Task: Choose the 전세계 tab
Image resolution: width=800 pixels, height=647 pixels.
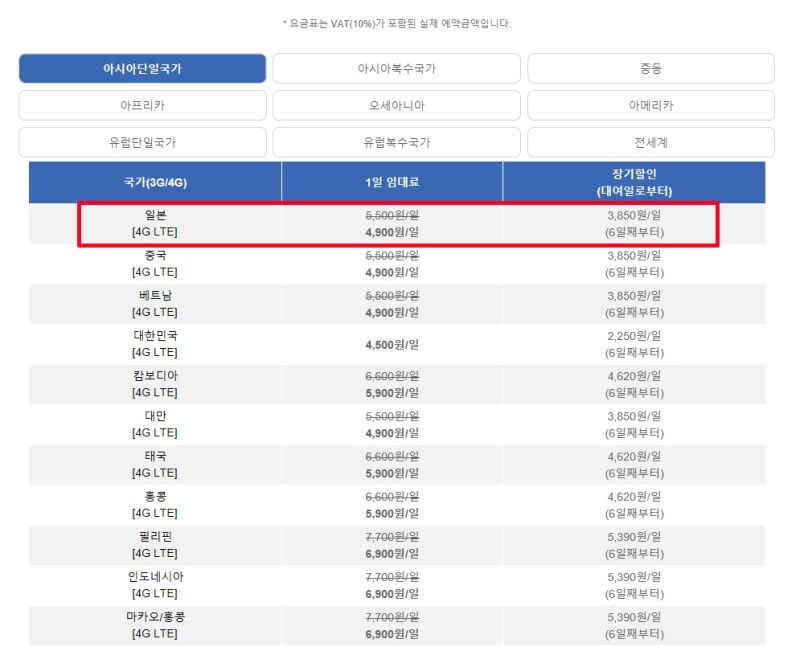Action: (651, 142)
